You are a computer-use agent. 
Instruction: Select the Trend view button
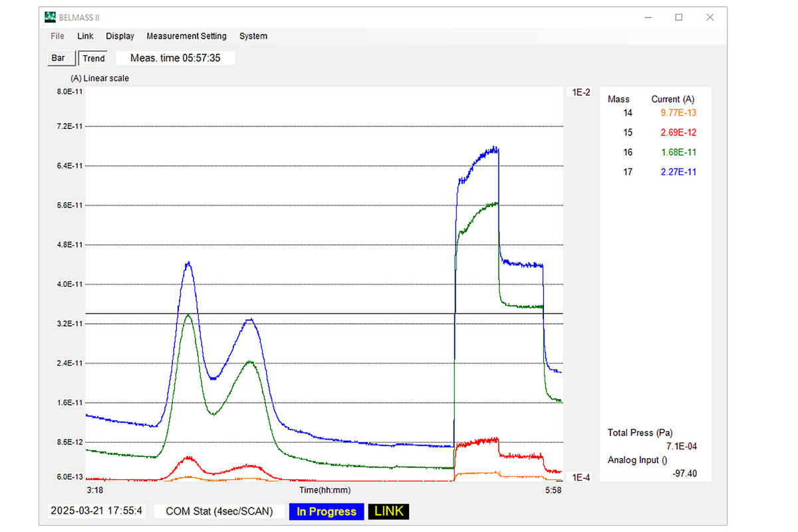[94, 59]
